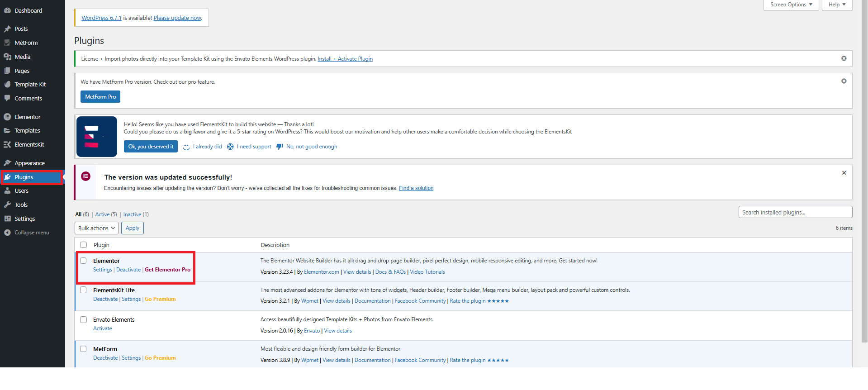
Task: Click the MetForm sidebar icon
Action: 7,43
